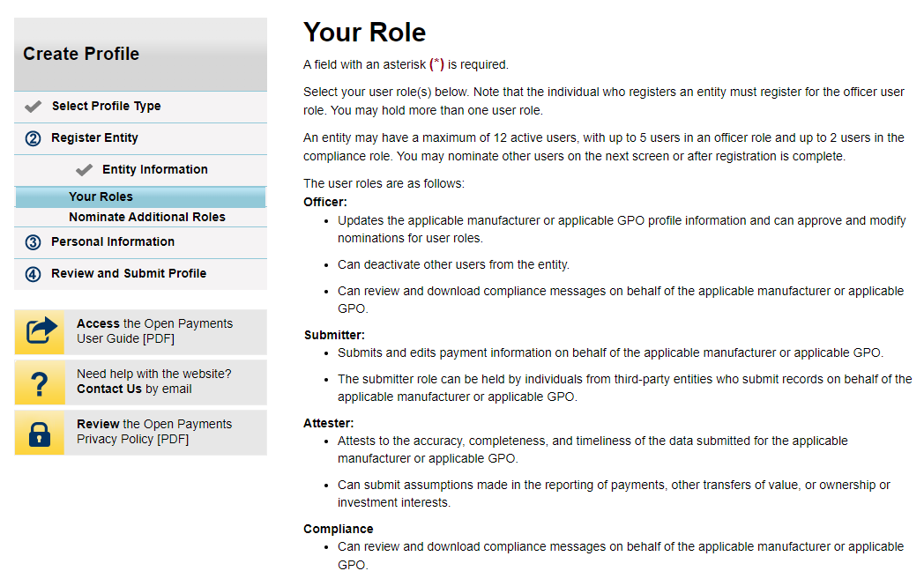The image size is (924, 586).
Task: Open Nominate Additional Roles sub-step
Action: (x=147, y=217)
